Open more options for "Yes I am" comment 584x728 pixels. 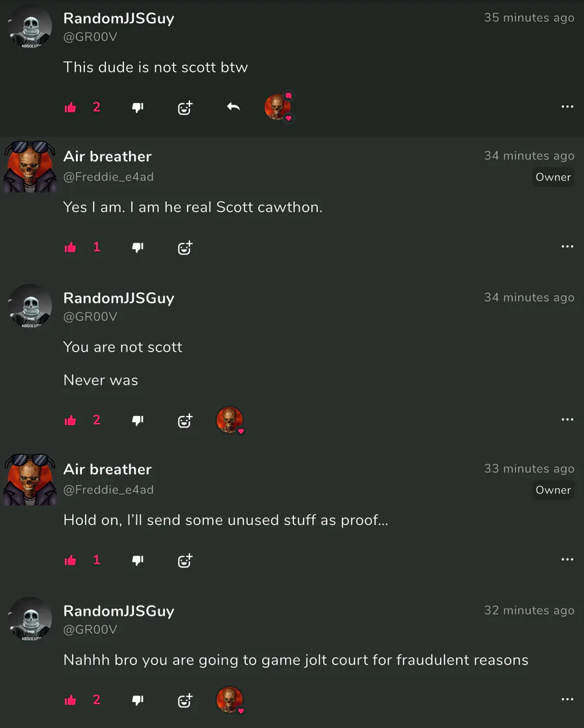(567, 247)
